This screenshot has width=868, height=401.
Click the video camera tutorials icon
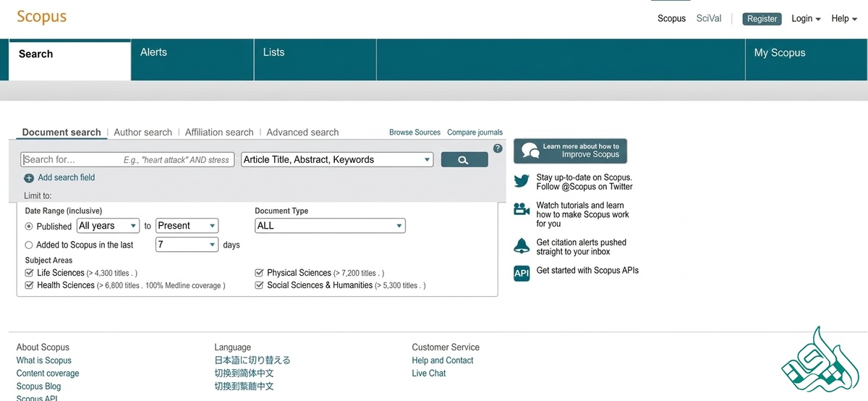click(x=522, y=209)
